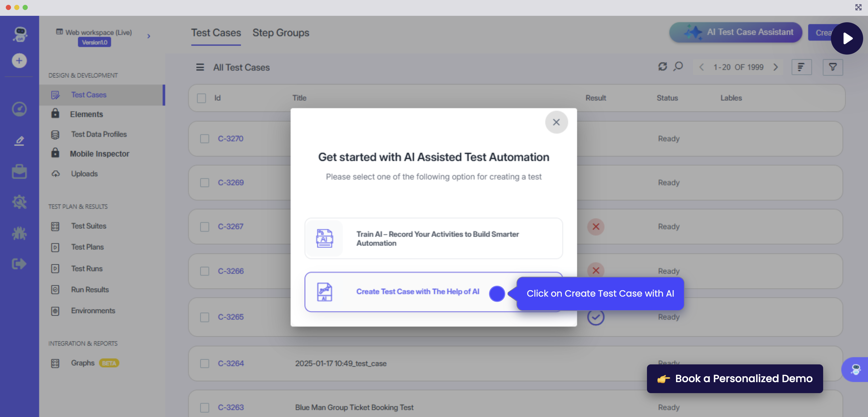Screen dimensions: 868x417
Task: Go to next page of test cases
Action: coord(775,67)
